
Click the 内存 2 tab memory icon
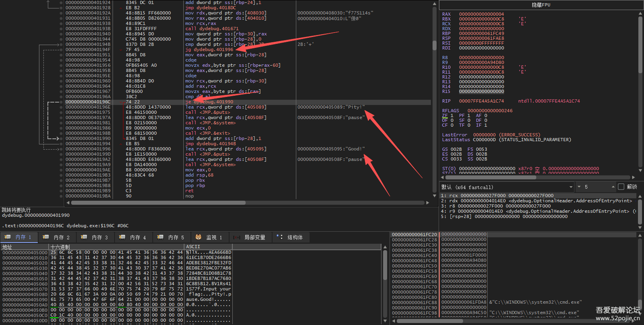(45, 237)
